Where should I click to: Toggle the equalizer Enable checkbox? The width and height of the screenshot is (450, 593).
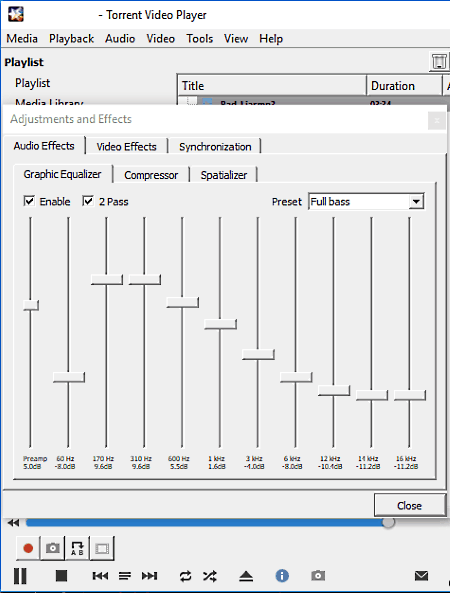[29, 201]
